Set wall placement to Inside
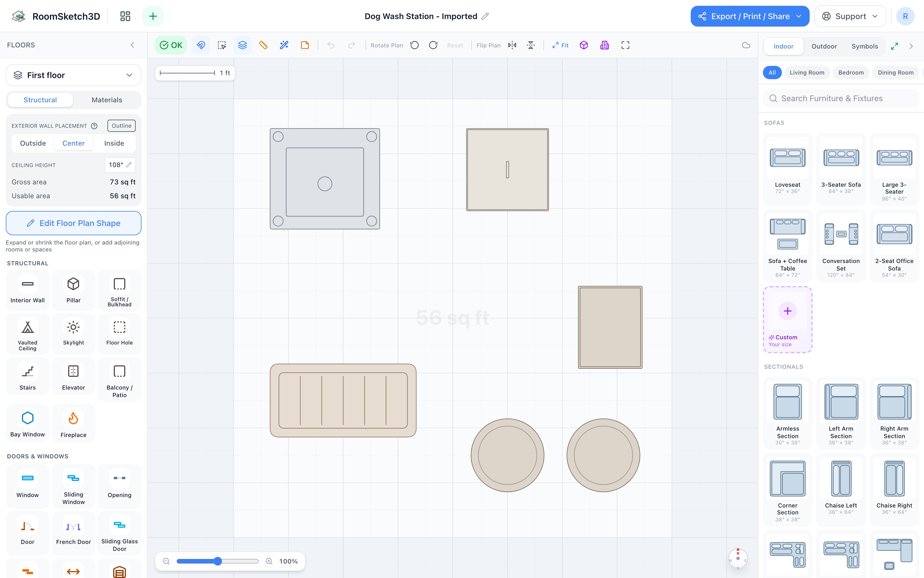Image resolution: width=924 pixels, height=578 pixels. (x=114, y=143)
